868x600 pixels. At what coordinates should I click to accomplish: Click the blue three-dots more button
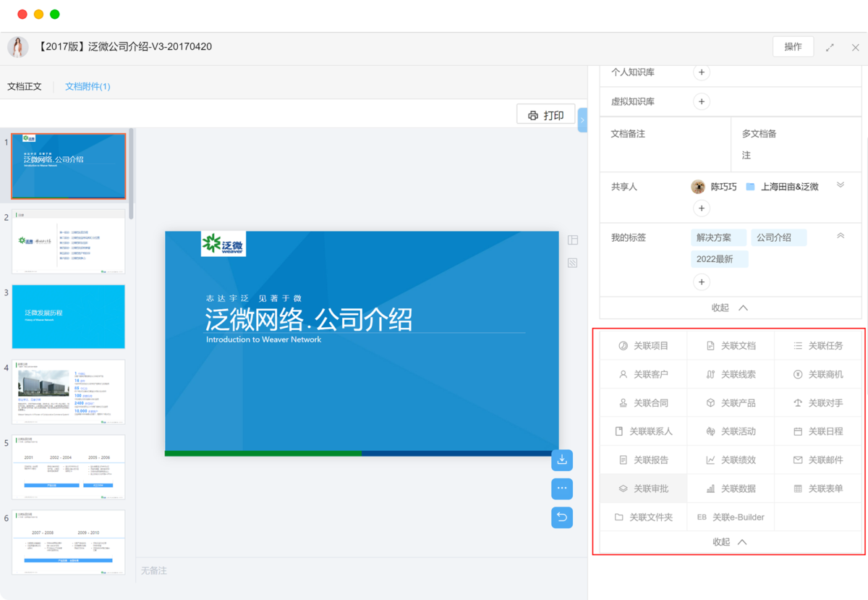562,489
